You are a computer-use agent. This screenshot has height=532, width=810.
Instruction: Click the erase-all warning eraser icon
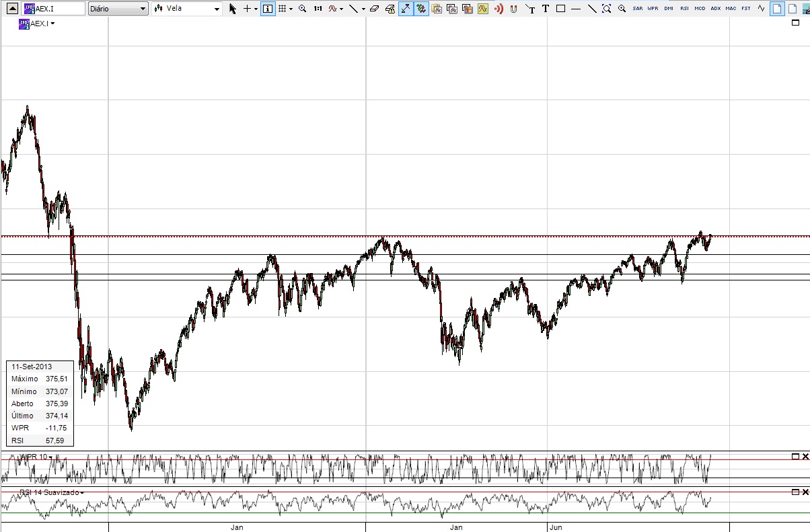pyautogui.click(x=390, y=9)
